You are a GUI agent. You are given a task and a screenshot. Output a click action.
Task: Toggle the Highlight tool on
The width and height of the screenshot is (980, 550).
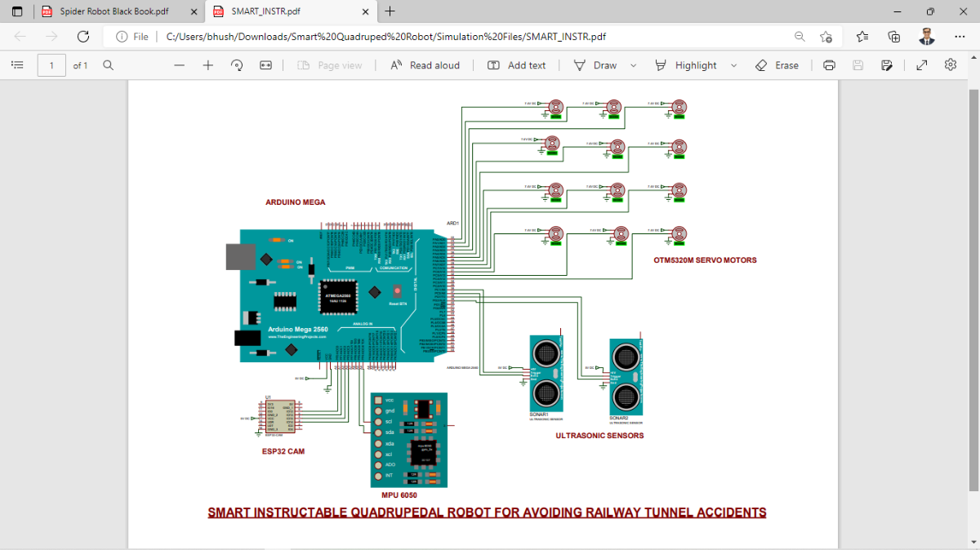point(686,65)
